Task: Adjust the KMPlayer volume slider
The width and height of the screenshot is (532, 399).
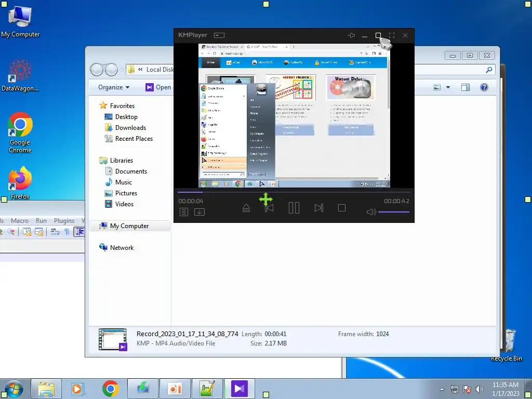Action: coord(394,212)
